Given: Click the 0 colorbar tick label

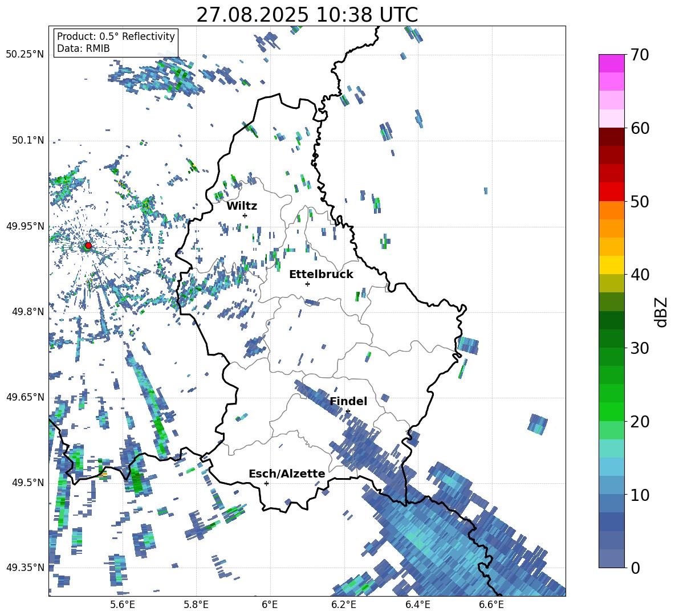Looking at the screenshot, I should click(635, 568).
